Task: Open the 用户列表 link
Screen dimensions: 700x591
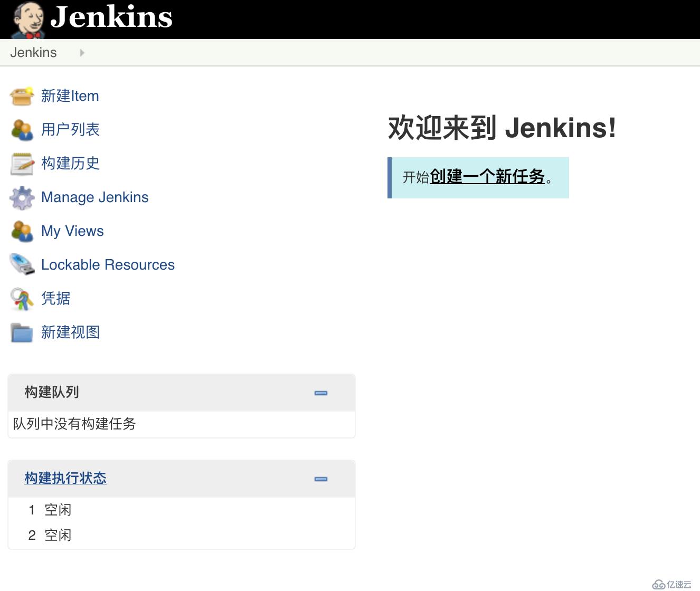Action: click(70, 130)
